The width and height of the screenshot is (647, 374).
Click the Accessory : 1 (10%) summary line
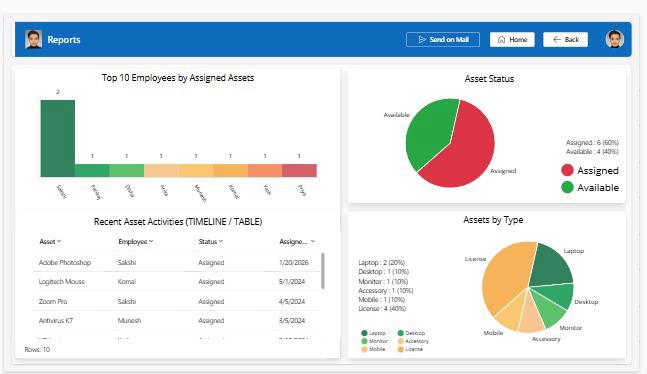[385, 291]
